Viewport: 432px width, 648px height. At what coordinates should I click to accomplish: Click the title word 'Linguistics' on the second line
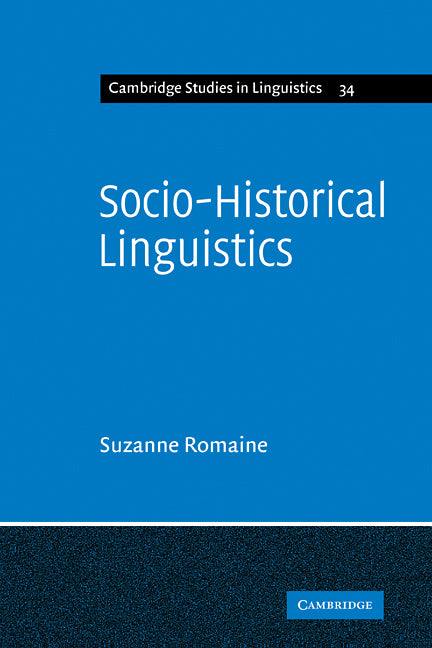tap(196, 251)
